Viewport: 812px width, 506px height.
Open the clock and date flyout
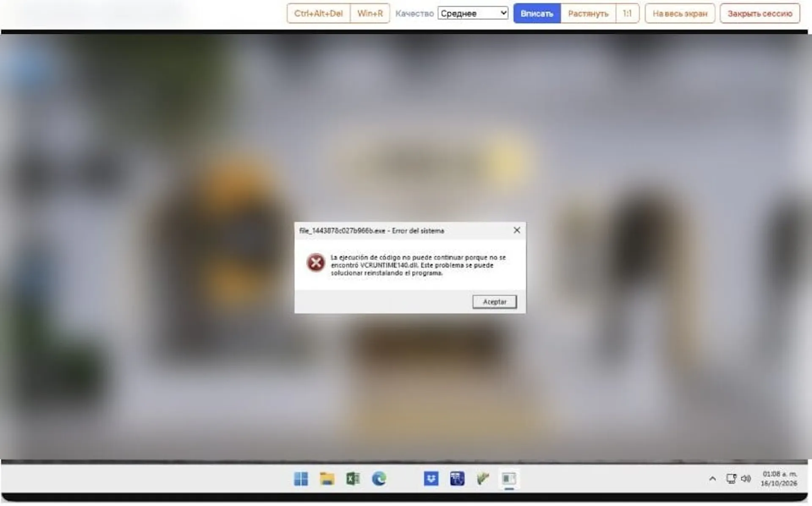pyautogui.click(x=779, y=478)
